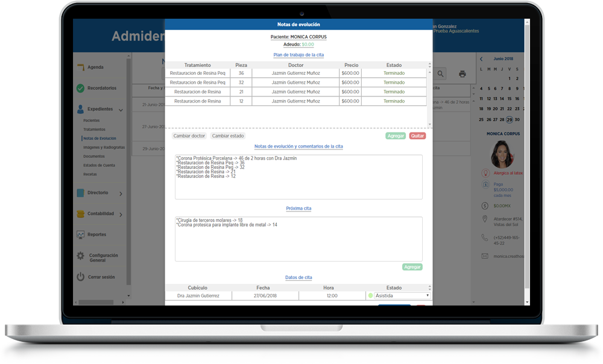603x364 pixels.
Task: Open Imágenes y Radiografías sidebar item
Action: (x=104, y=147)
